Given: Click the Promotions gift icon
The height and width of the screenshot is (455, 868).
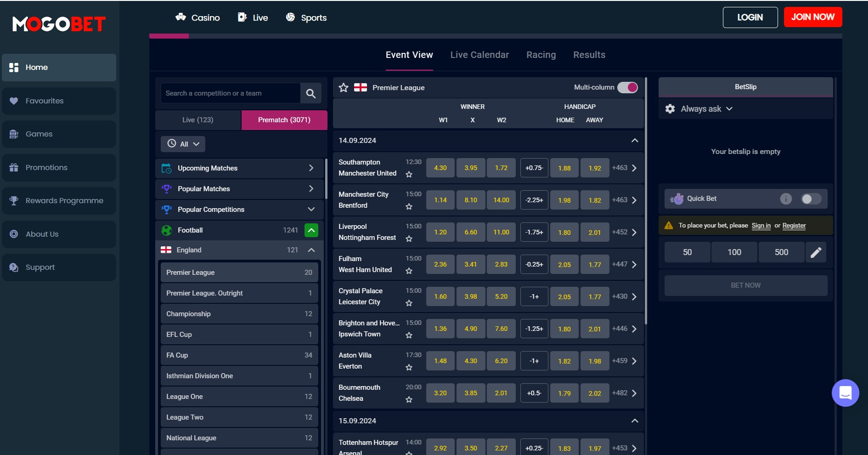Looking at the screenshot, I should pos(13,167).
